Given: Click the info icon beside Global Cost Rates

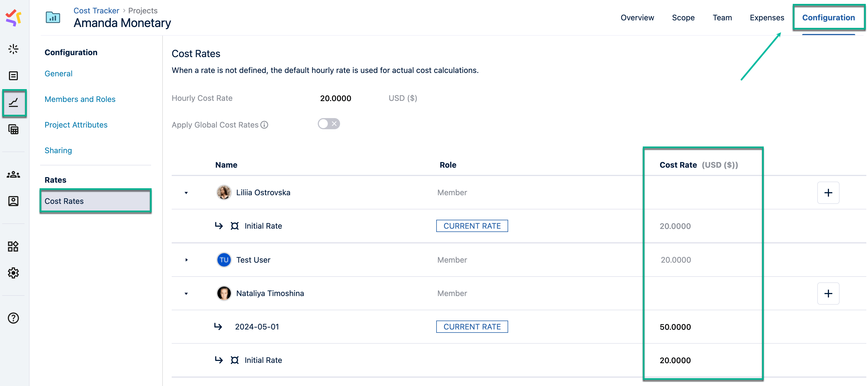Looking at the screenshot, I should point(265,125).
